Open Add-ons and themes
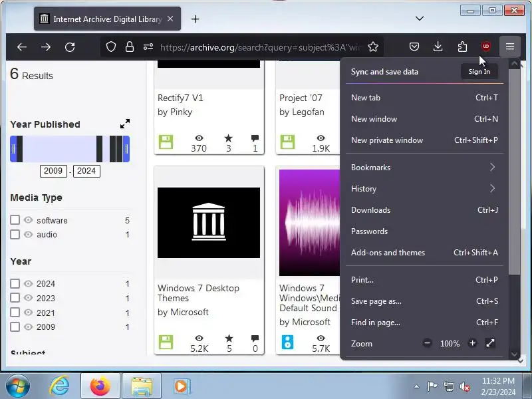 (424, 253)
